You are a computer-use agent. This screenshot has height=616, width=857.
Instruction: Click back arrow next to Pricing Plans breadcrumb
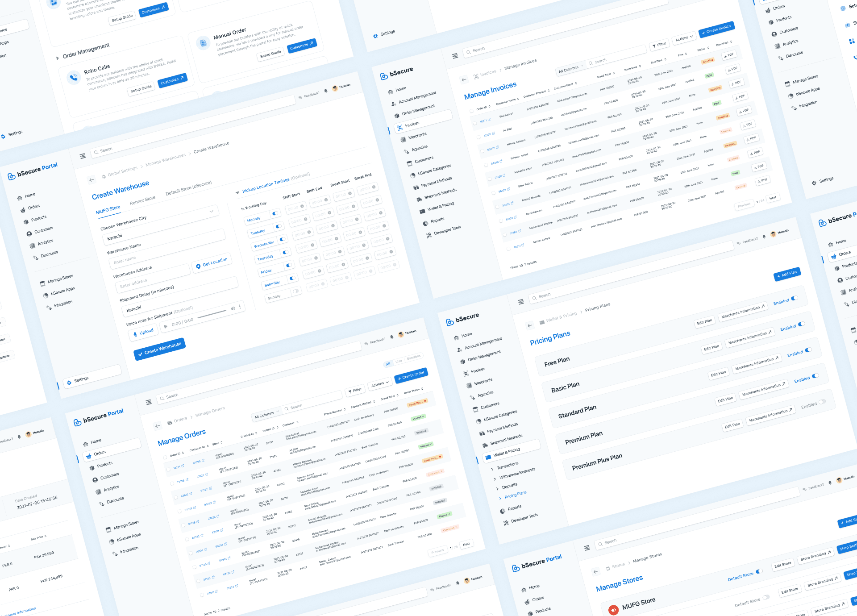coord(530,325)
